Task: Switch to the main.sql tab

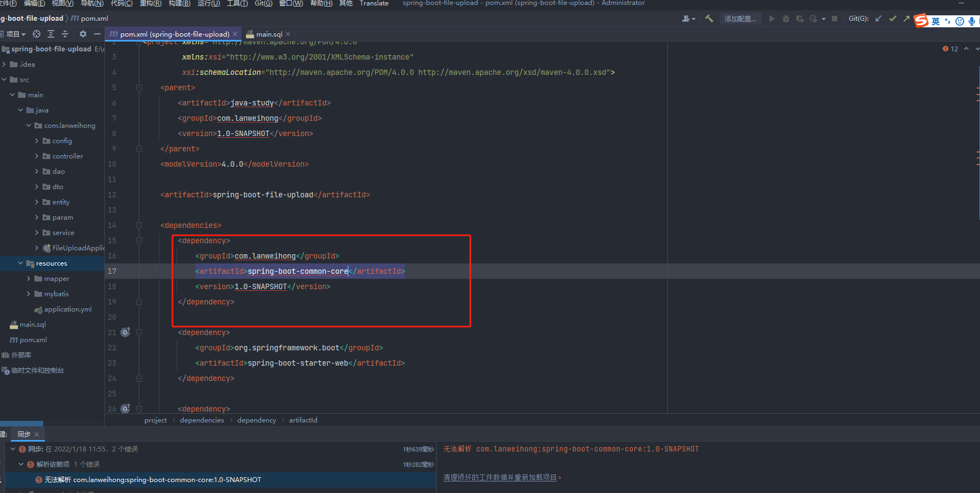Action: [x=269, y=34]
